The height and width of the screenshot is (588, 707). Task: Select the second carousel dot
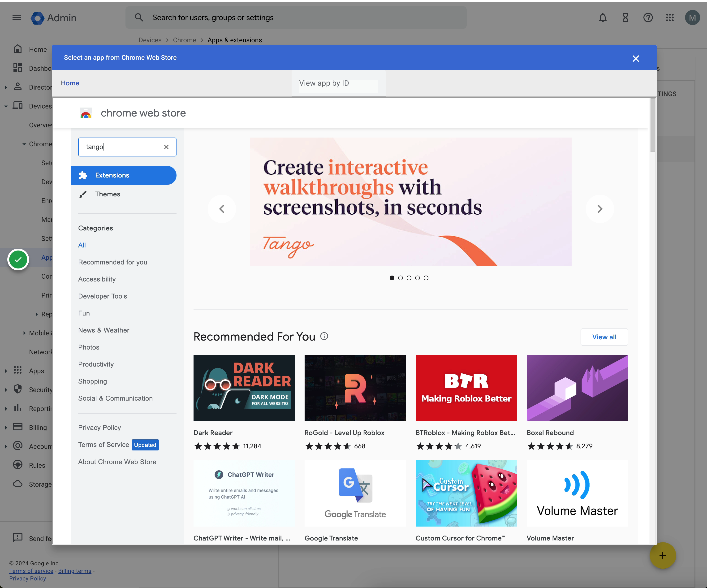(400, 278)
